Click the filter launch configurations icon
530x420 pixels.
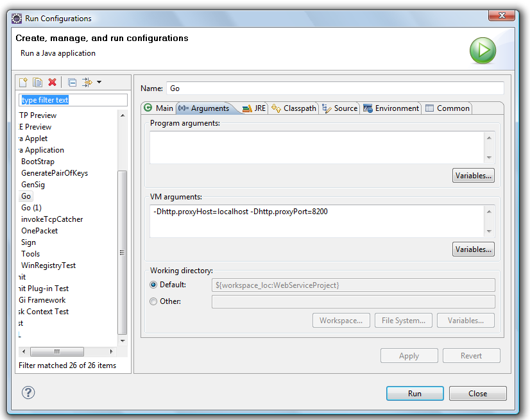point(87,82)
